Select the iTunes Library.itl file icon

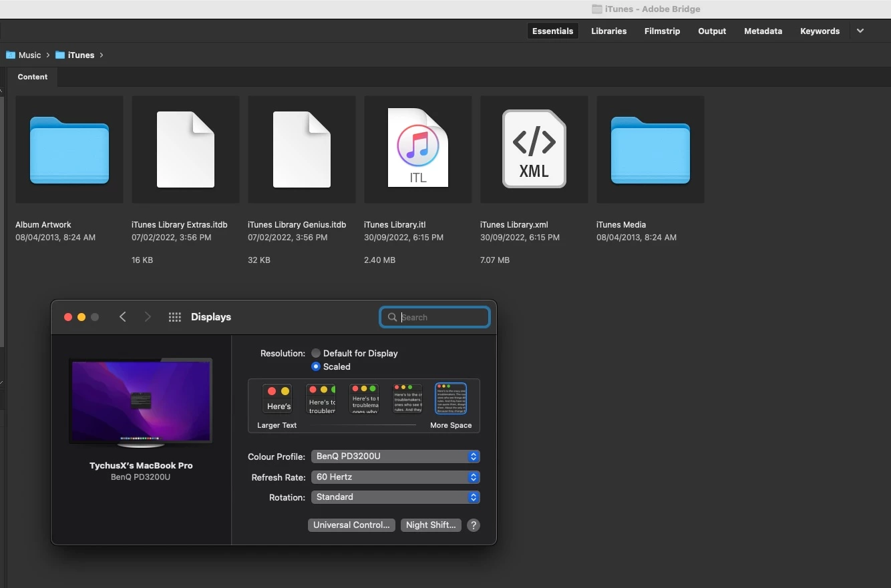[x=418, y=148]
